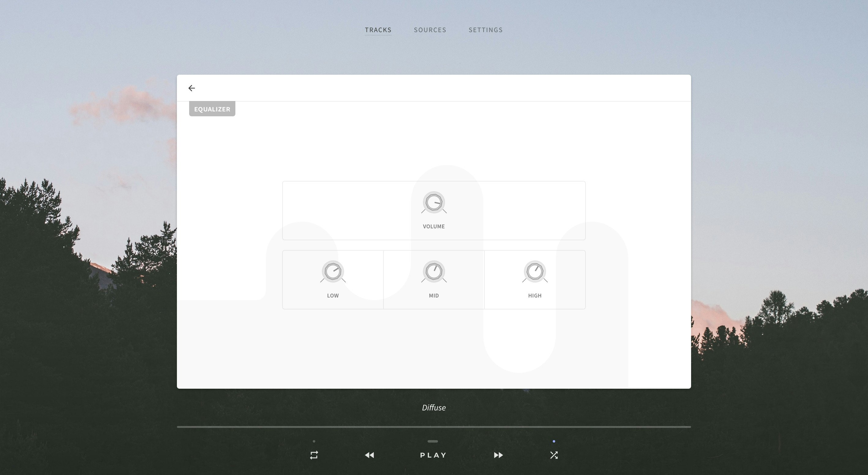Enable repeat mode
Image resolution: width=868 pixels, height=475 pixels.
click(x=313, y=455)
